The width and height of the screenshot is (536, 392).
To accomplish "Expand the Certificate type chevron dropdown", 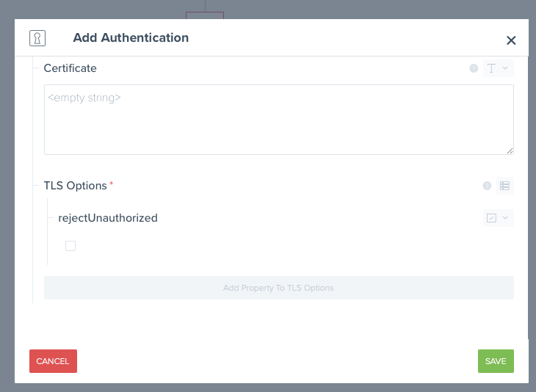I will click(505, 68).
